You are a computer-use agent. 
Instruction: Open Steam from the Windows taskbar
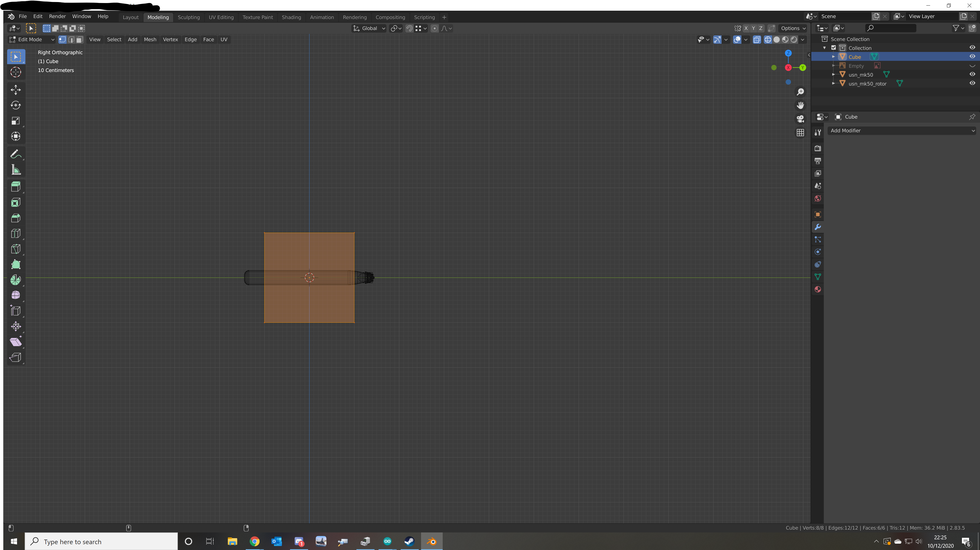click(x=409, y=541)
